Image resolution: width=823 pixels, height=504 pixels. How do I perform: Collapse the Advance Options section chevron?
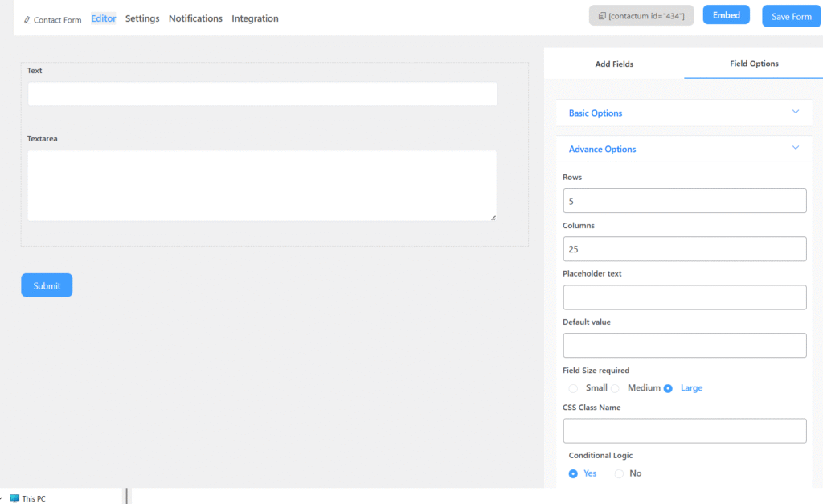(x=795, y=148)
